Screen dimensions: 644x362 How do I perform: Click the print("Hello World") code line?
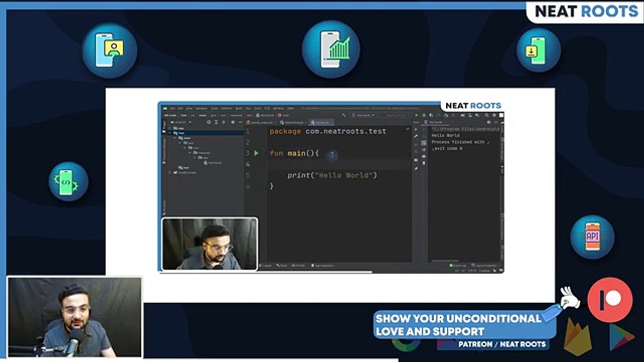pos(332,175)
